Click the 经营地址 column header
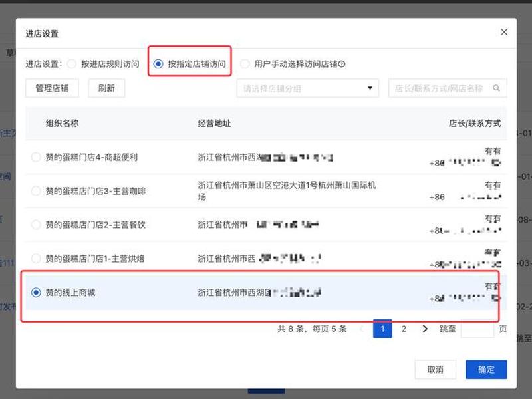Screen dimensions: 532x399 coord(214,123)
